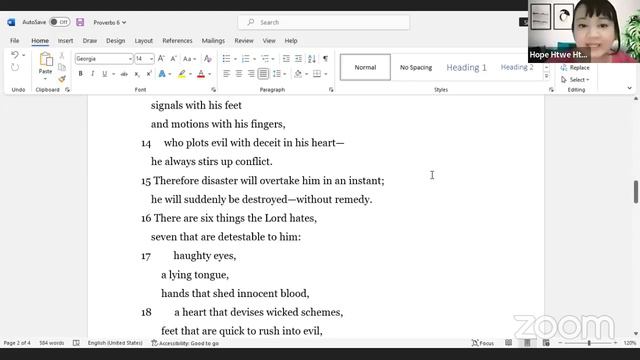Switch to the Review tab

[x=244, y=41]
